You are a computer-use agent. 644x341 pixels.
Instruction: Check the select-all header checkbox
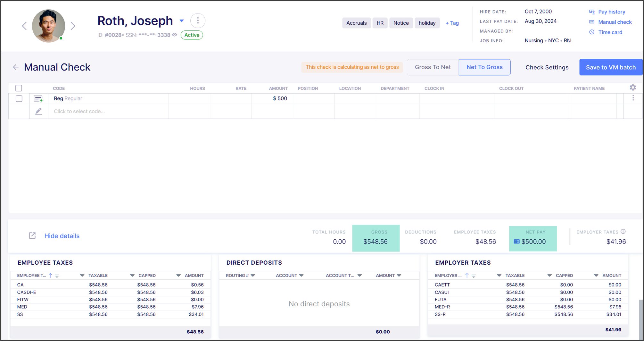tap(19, 88)
